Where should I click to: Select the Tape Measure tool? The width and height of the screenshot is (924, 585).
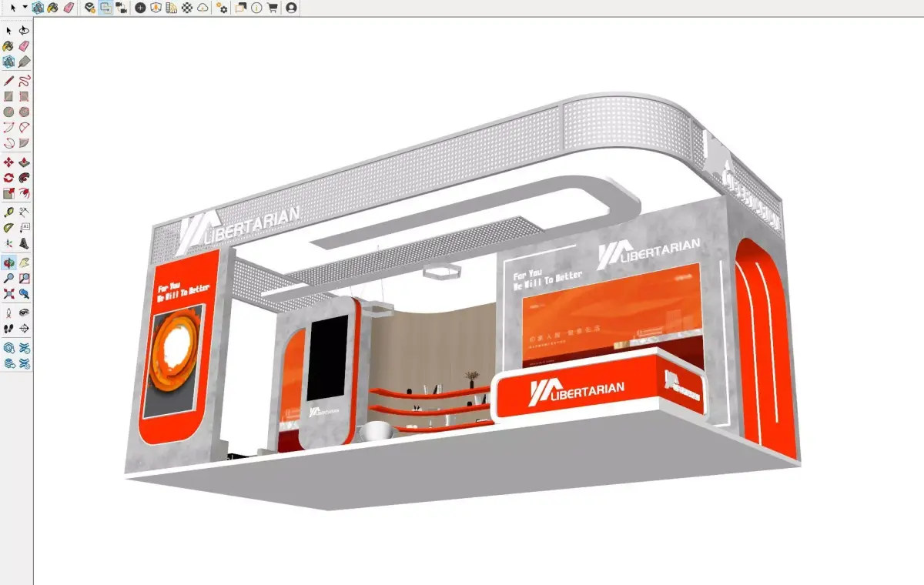tap(8, 212)
